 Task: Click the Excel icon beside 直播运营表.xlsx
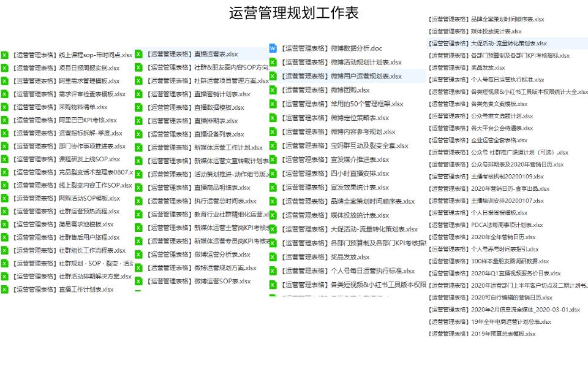[x=138, y=54]
